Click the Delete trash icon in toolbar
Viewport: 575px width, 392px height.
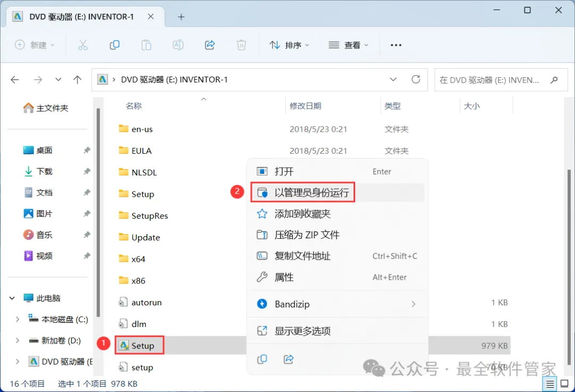[241, 45]
